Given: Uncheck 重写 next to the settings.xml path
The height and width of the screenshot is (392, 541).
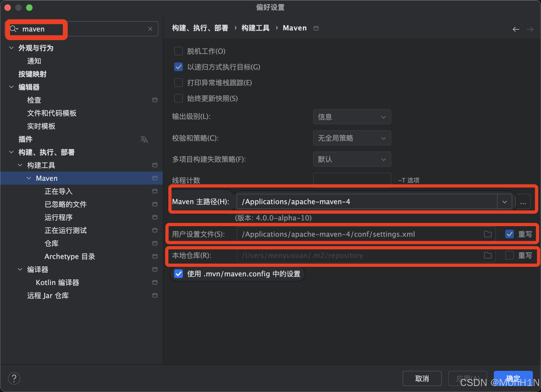Looking at the screenshot, I should [509, 234].
